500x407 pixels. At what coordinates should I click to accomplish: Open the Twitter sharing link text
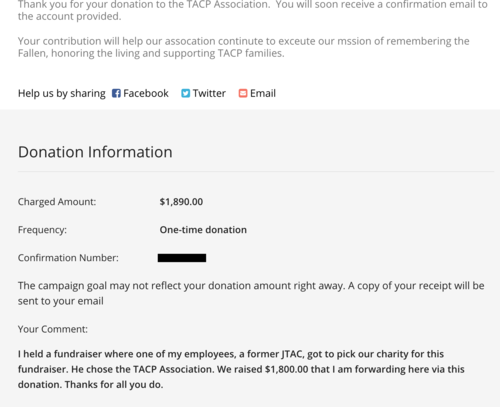209,93
